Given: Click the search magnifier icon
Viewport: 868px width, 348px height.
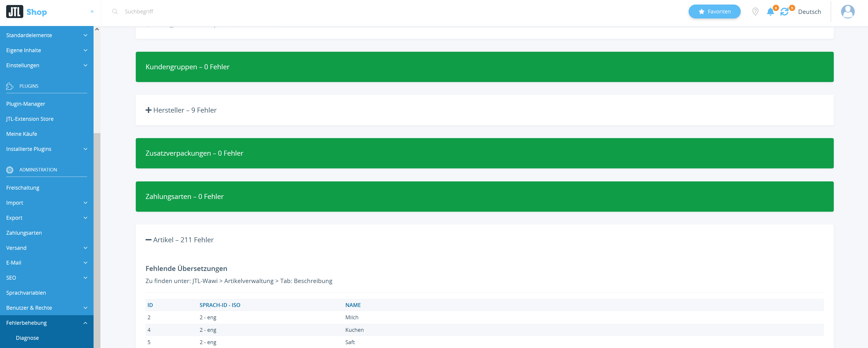Looking at the screenshot, I should click(x=115, y=11).
